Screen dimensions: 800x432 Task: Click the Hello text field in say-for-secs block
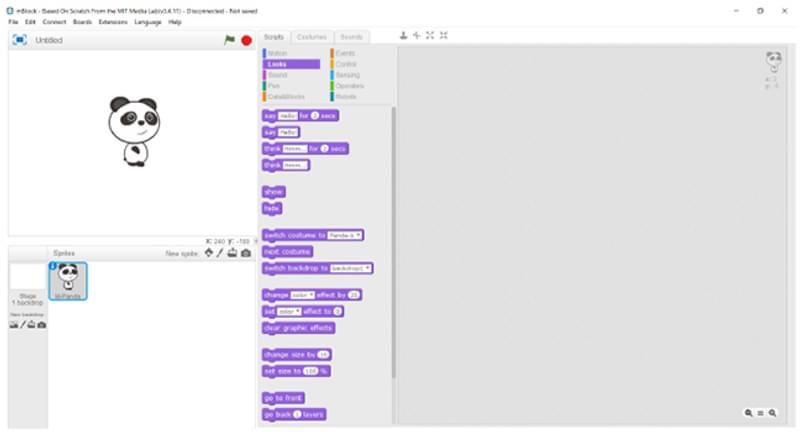tap(288, 116)
